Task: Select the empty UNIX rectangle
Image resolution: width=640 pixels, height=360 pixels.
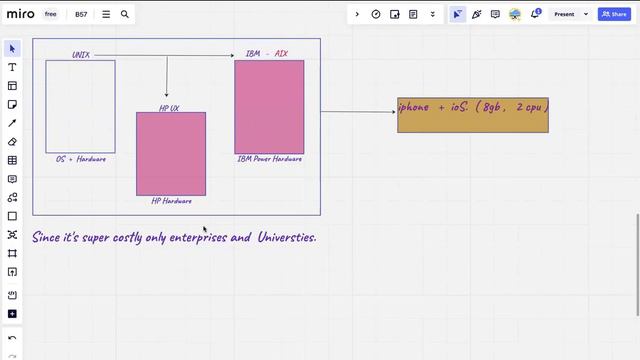Action: click(x=80, y=107)
